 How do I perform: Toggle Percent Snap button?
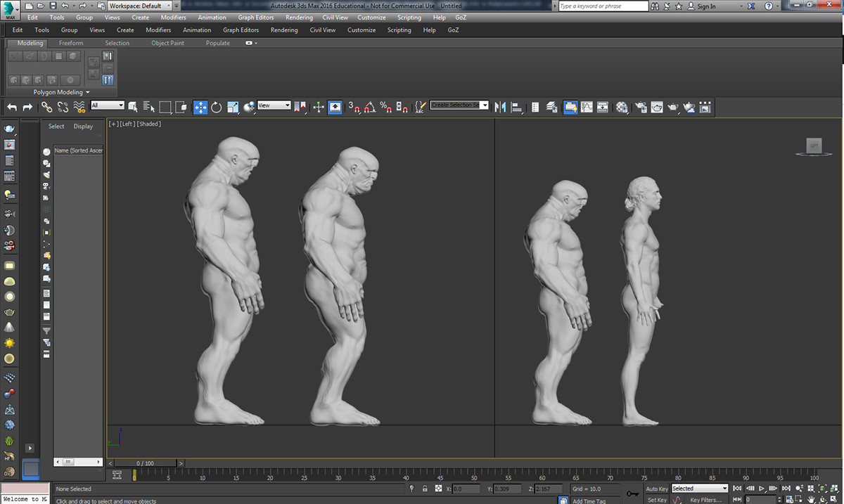(386, 107)
